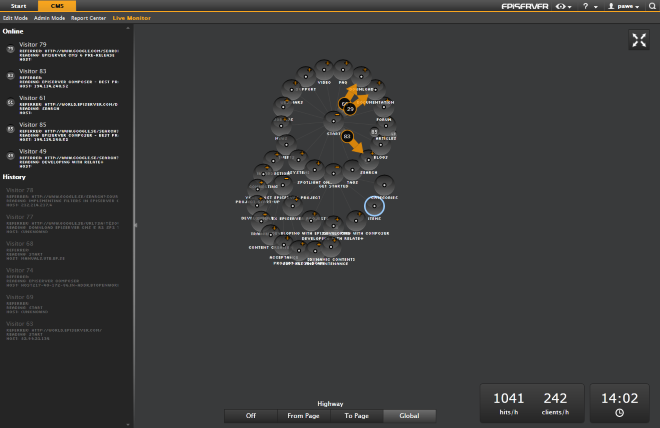
Task: Turn Highway mode Off
Action: [x=250, y=415]
